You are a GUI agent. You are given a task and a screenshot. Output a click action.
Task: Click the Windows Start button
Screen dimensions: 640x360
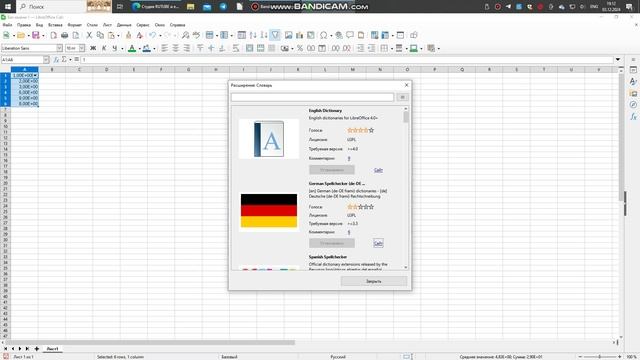(x=8, y=7)
